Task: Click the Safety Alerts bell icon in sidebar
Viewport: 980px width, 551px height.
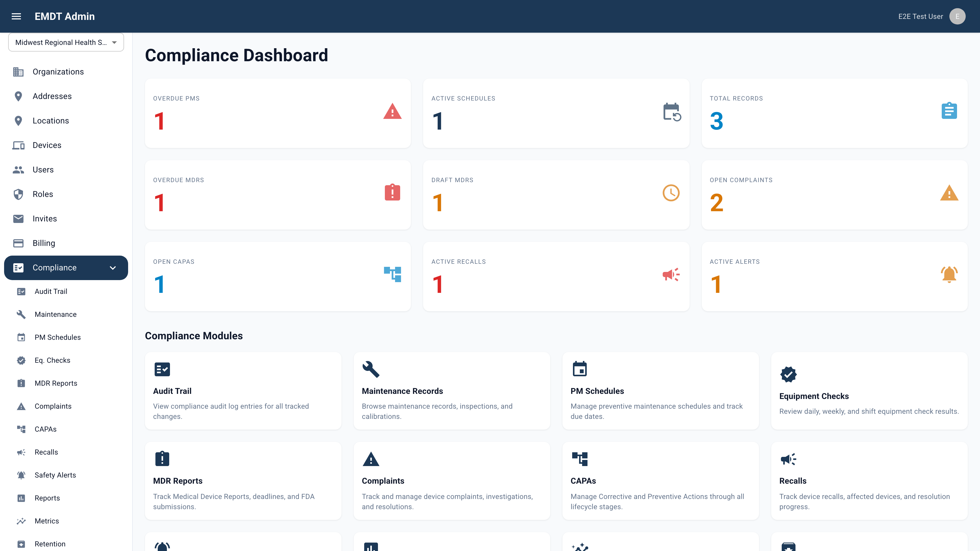Action: coord(21,475)
